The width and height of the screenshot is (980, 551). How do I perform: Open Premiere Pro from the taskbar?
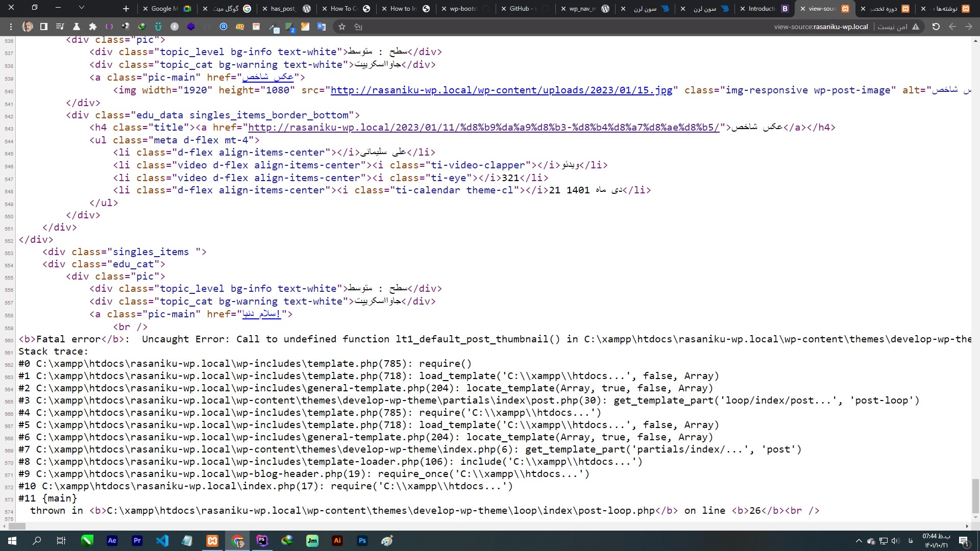[x=137, y=541]
